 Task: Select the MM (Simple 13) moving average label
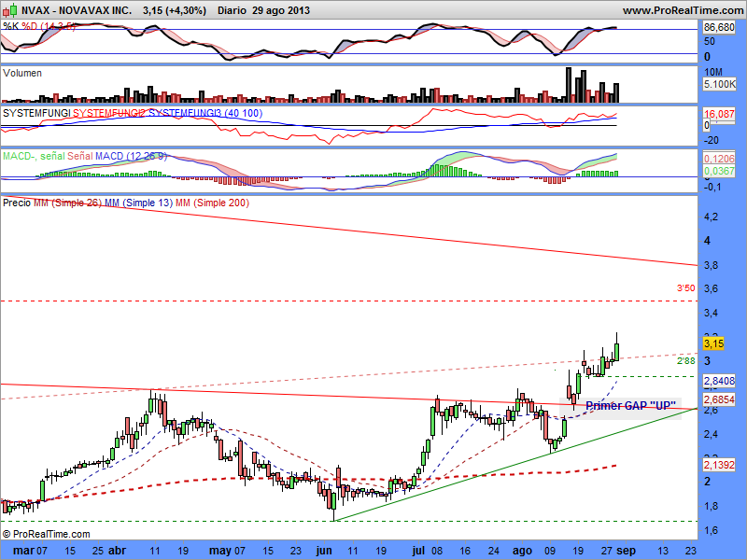[138, 203]
